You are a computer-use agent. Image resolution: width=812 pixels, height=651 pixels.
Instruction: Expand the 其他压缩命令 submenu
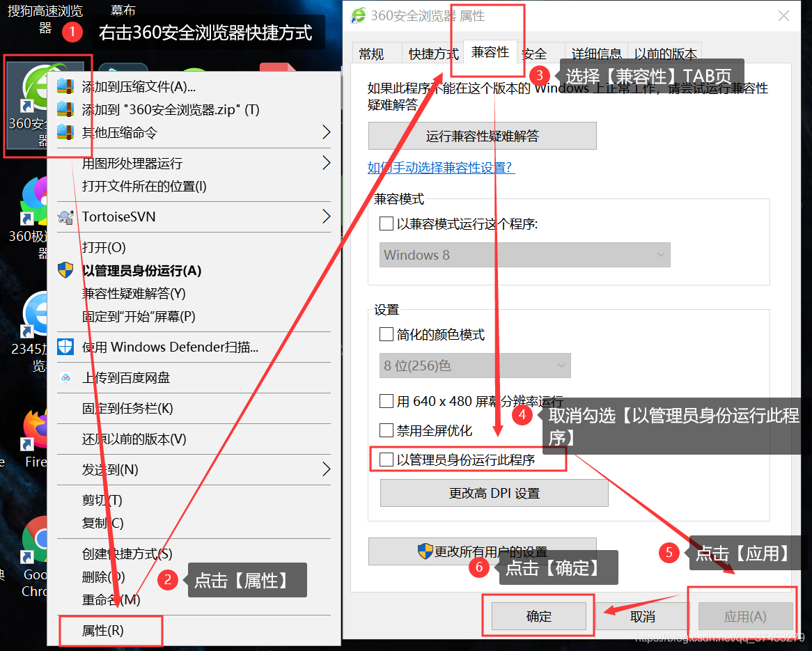click(x=326, y=132)
